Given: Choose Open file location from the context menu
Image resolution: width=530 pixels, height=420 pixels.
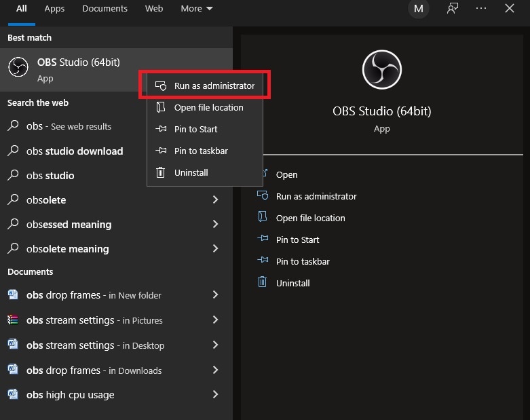Looking at the screenshot, I should (x=208, y=107).
